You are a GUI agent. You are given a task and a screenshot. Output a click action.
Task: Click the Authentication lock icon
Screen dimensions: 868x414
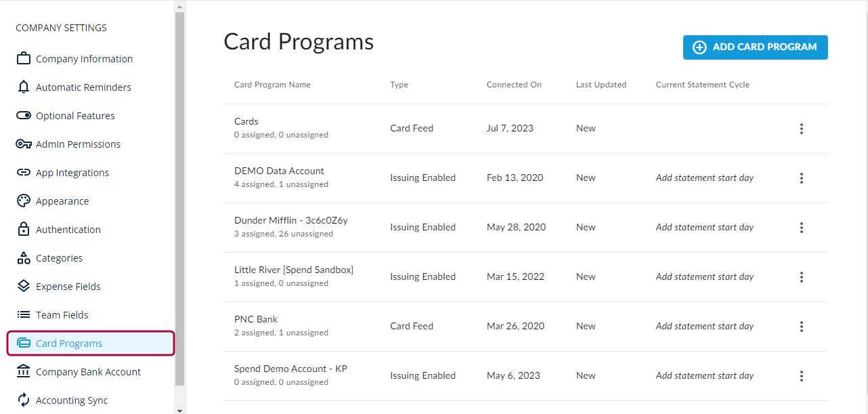click(23, 229)
